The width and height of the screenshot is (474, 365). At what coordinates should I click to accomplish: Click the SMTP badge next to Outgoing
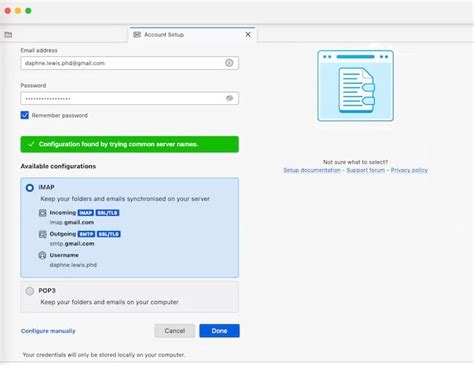(86, 234)
